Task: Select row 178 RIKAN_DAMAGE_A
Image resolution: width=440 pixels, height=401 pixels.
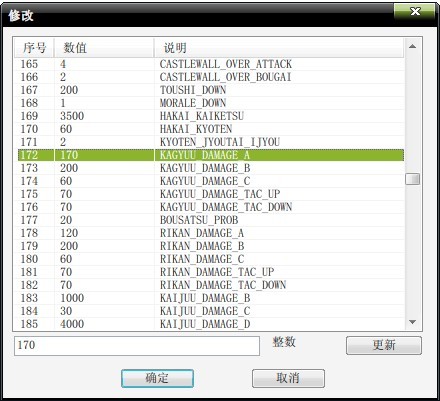Action: click(x=211, y=233)
